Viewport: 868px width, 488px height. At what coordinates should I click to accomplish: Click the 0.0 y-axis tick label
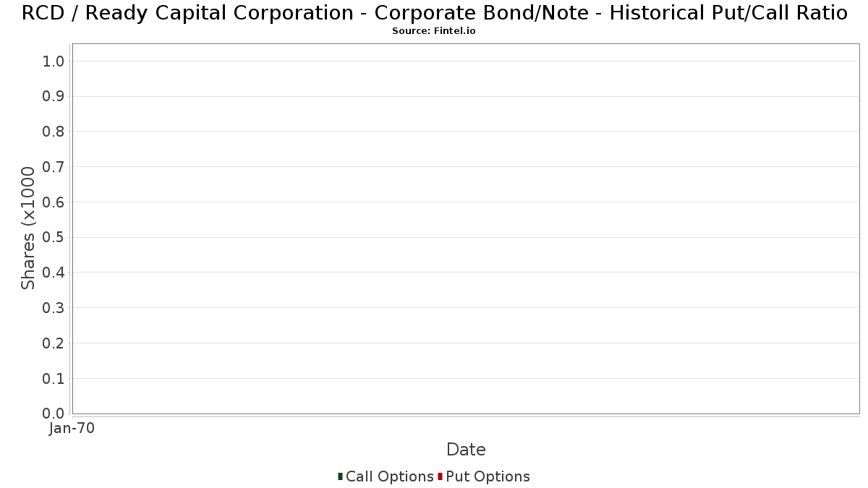pos(54,414)
